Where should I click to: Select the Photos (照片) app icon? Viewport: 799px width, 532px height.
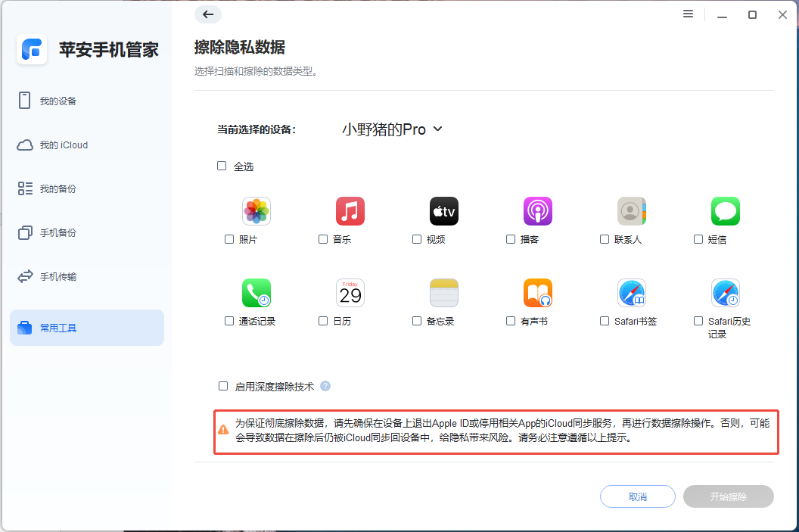pos(256,211)
